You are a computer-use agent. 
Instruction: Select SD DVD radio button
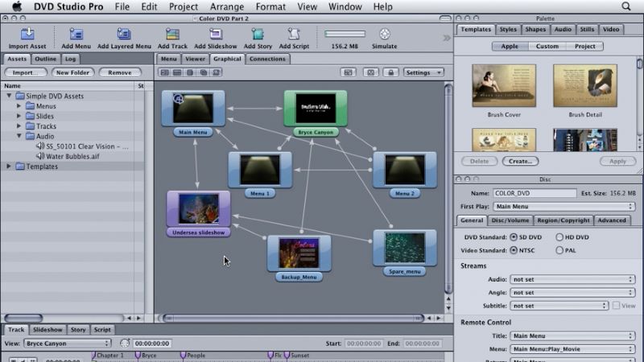(x=514, y=237)
